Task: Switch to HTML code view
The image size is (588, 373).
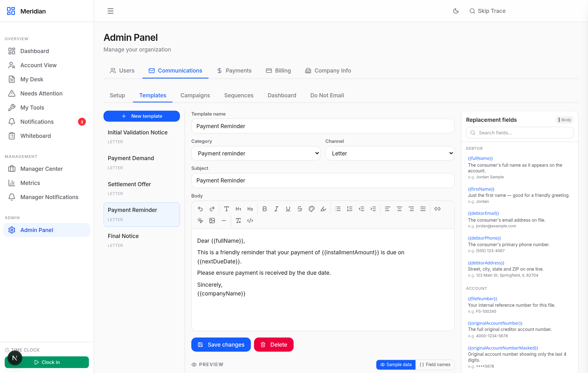Action: [250, 221]
